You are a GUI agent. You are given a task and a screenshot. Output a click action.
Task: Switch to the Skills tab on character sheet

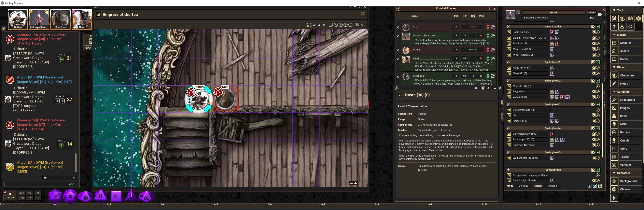(x=604, y=37)
